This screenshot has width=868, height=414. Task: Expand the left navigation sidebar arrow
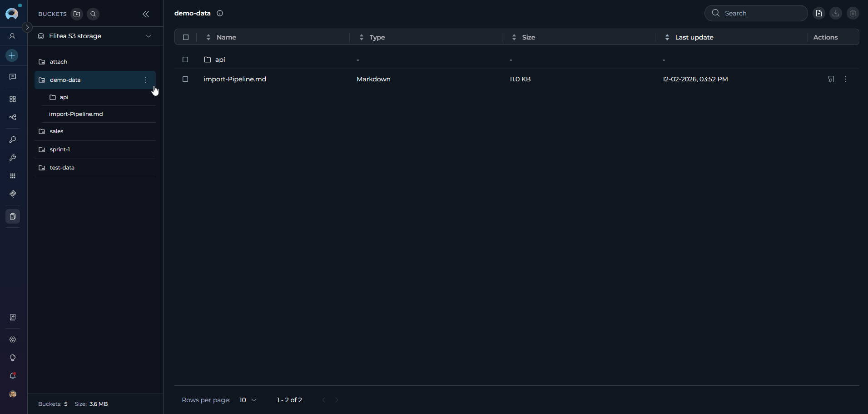pos(27,27)
